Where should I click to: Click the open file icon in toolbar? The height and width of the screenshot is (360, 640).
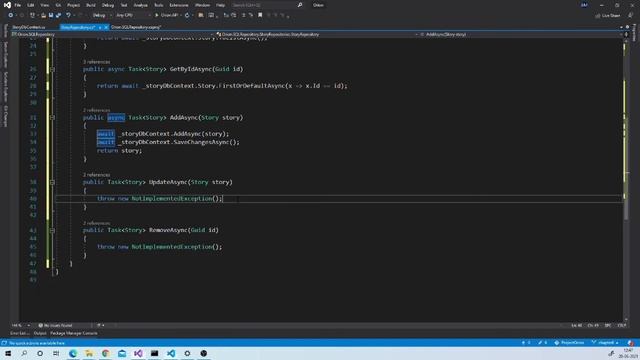[43, 16]
